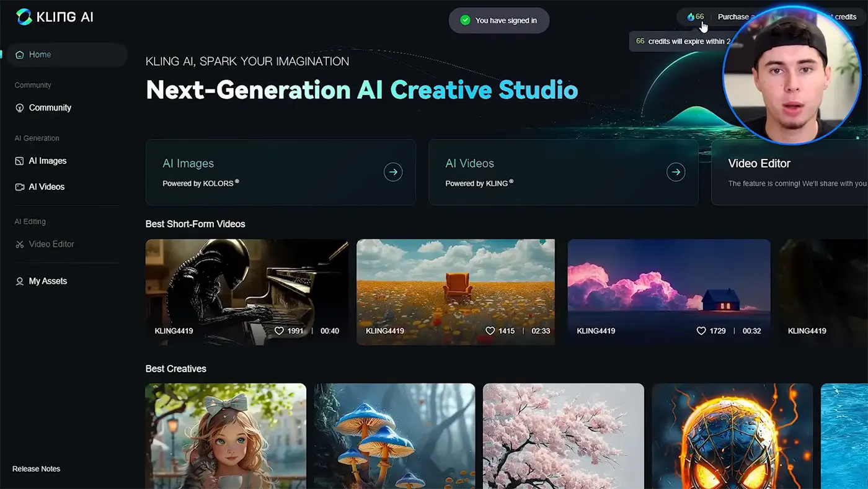The image size is (868, 489).
Task: Click the 66 credits count in header
Action: tap(700, 17)
